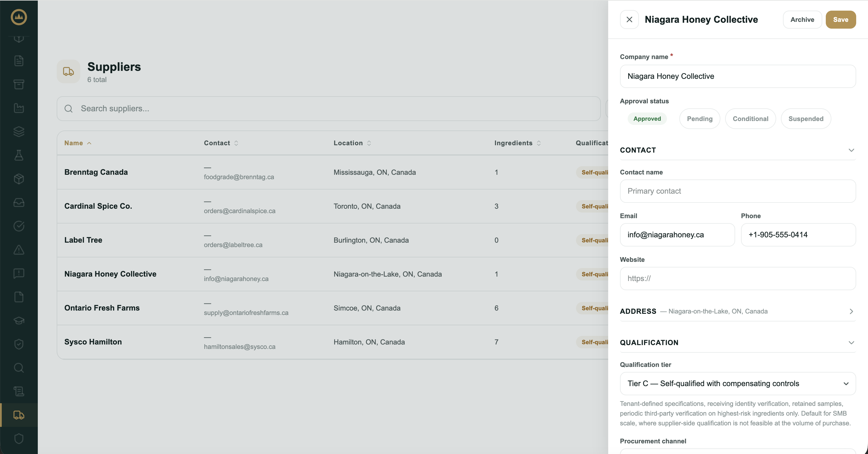Open the inbox tray sidebar icon
868x454 pixels.
tap(19, 202)
